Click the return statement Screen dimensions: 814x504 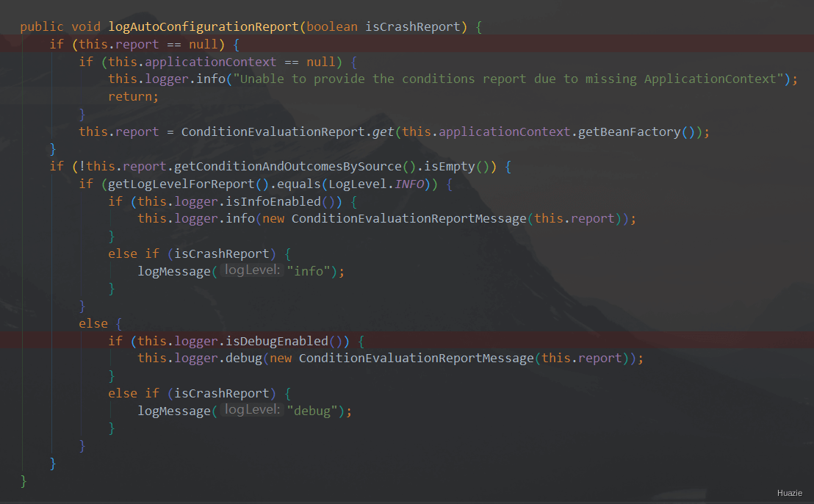pos(133,96)
